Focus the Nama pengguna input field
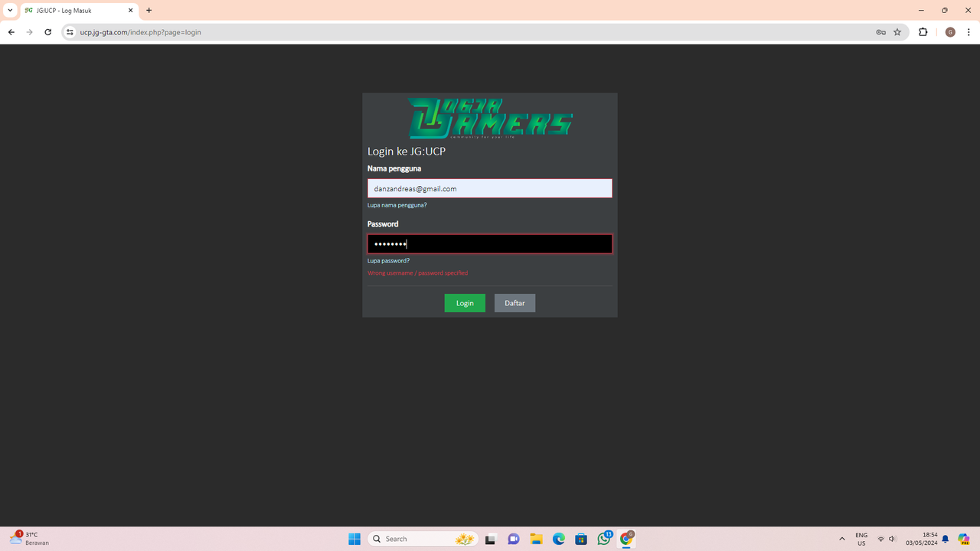 coord(490,188)
